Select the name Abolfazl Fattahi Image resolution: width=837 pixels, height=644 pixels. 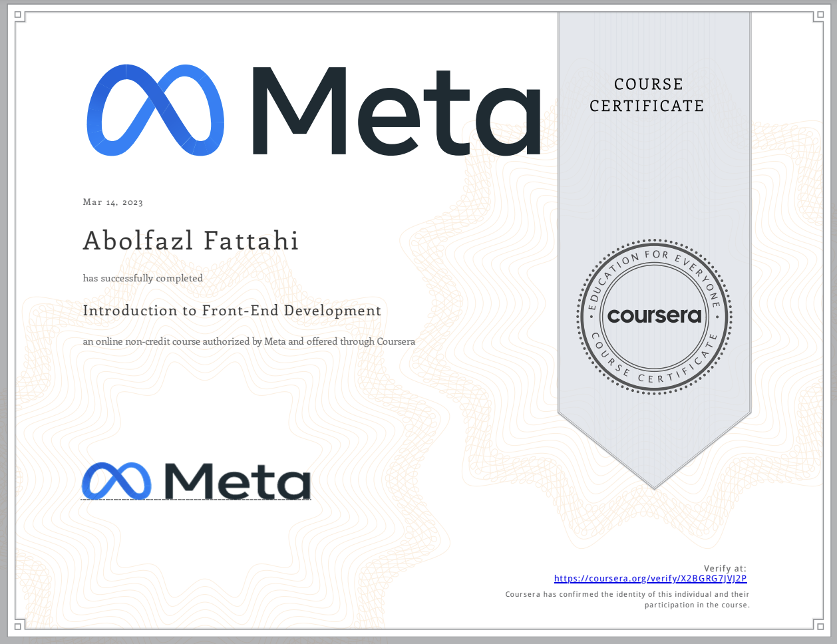tap(191, 241)
